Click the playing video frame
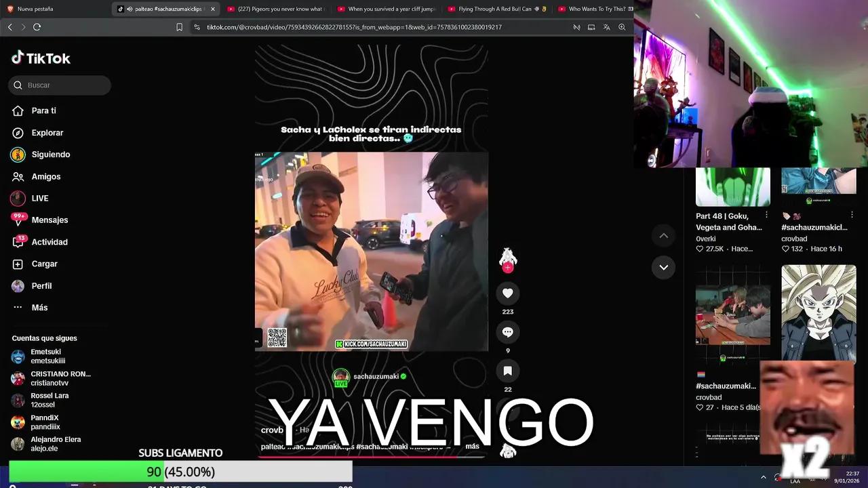 pyautogui.click(x=371, y=251)
